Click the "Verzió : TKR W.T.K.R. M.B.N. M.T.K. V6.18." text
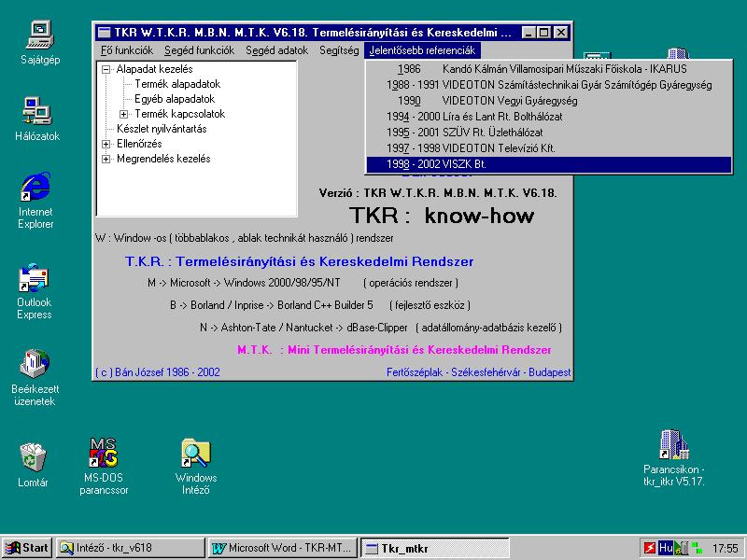Screen dimensions: 747x560 (x=438, y=193)
